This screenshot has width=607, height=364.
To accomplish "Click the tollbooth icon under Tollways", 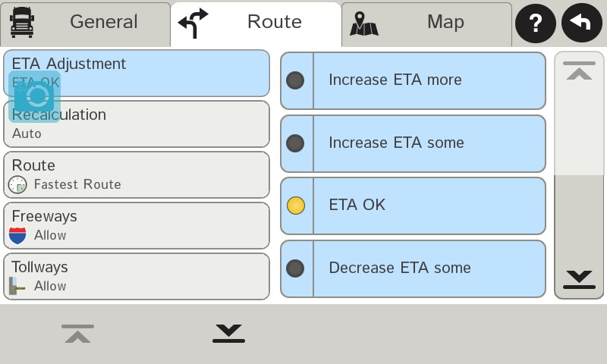I will pyautogui.click(x=17, y=286).
